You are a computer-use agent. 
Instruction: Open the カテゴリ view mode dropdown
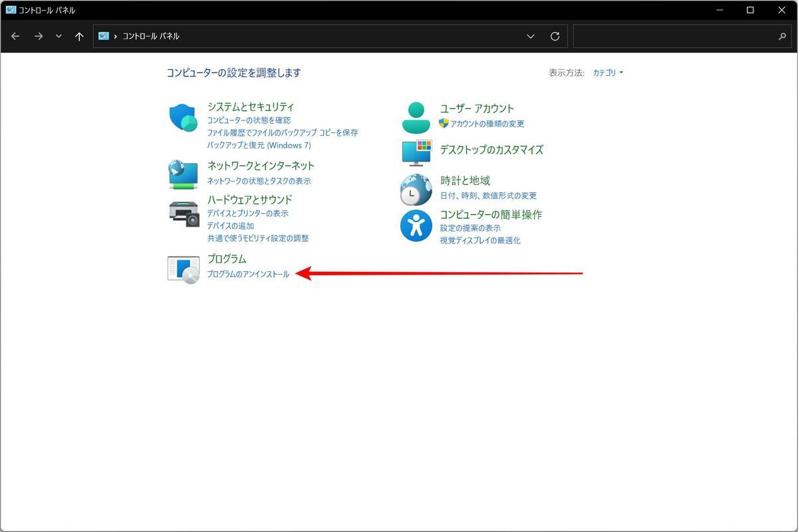point(608,73)
